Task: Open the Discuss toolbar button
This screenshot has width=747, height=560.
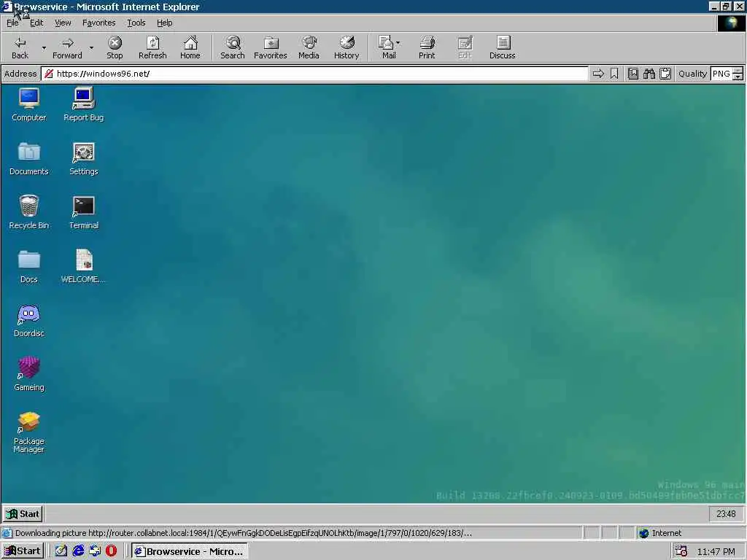Action: pyautogui.click(x=502, y=47)
